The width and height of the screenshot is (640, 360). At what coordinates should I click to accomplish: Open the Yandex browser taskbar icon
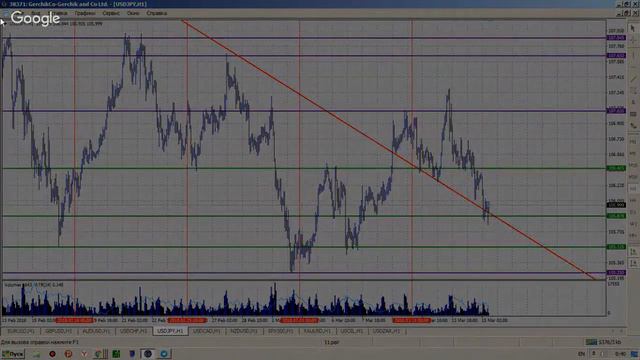point(84,354)
